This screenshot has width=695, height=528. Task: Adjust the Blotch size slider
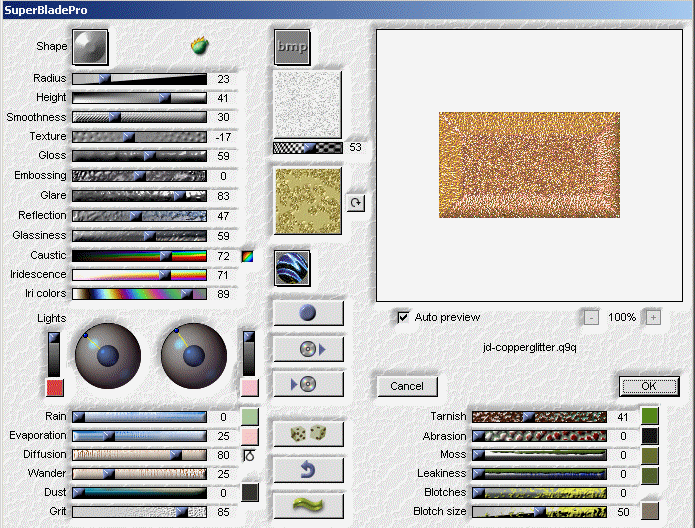[539, 512]
